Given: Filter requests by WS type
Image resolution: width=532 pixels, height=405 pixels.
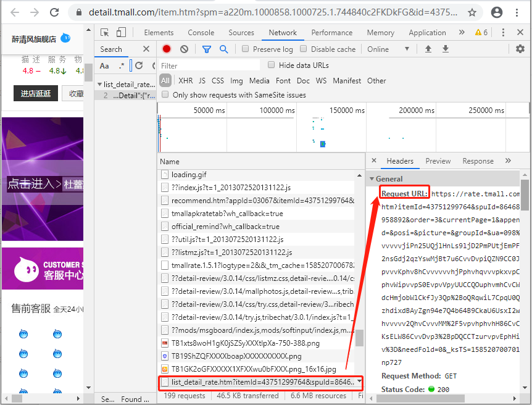Looking at the screenshot, I should point(321,81).
